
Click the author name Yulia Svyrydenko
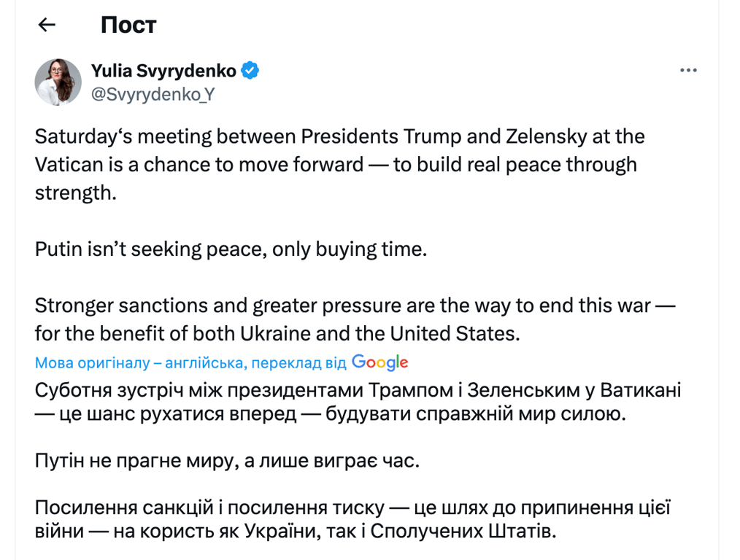(163, 70)
